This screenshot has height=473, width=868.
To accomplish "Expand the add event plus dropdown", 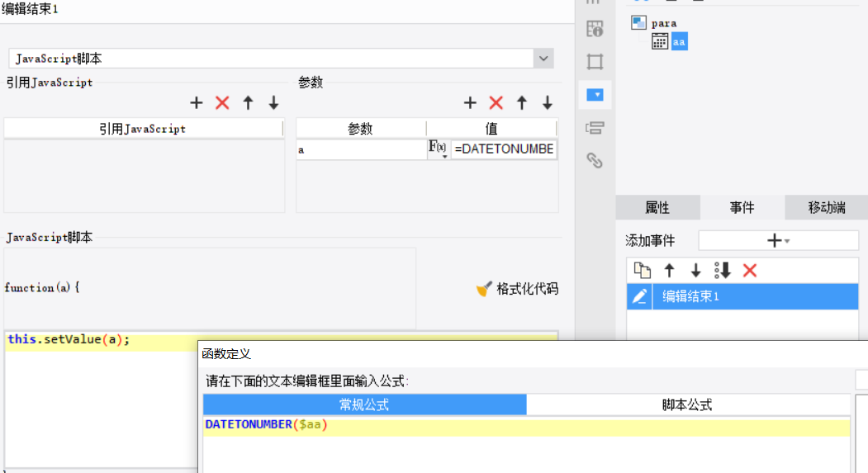I will [x=778, y=241].
